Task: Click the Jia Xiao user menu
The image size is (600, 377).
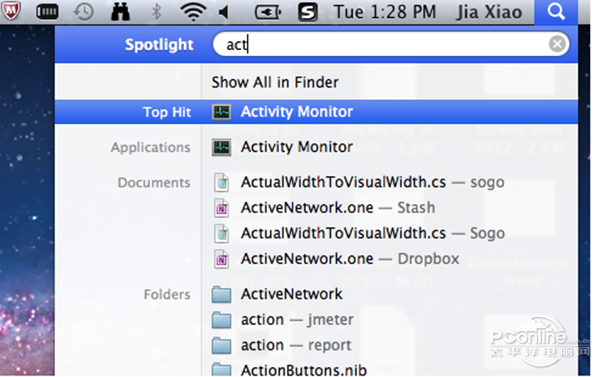Action: click(489, 12)
